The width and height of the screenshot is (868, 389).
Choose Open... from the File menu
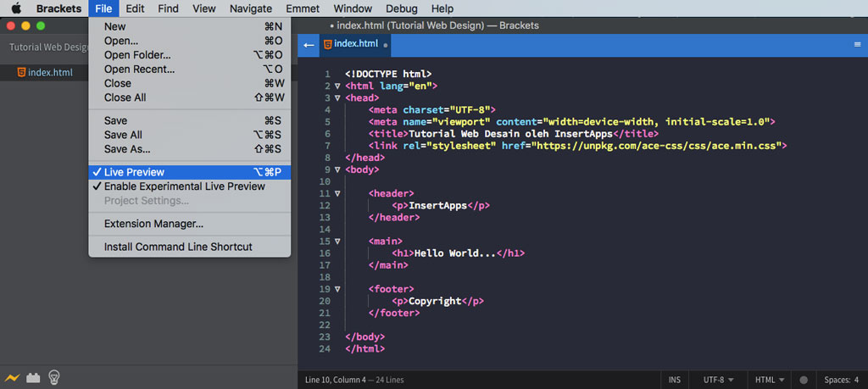189,41
